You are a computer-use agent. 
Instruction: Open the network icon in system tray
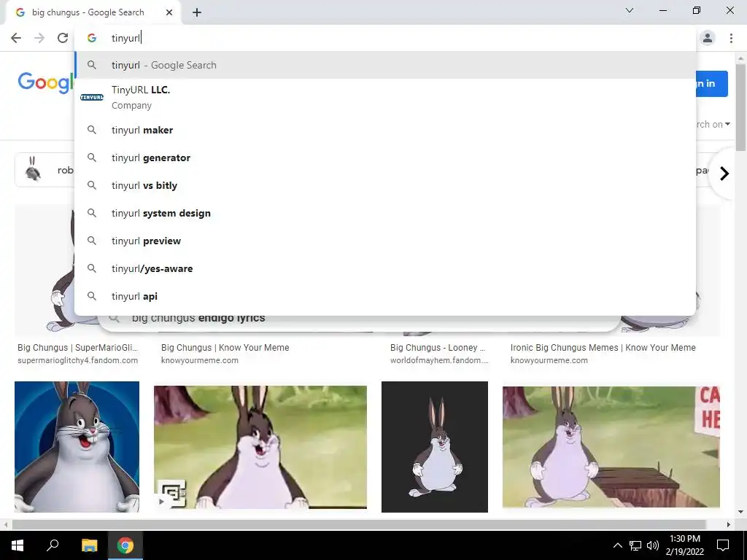pyautogui.click(x=635, y=545)
